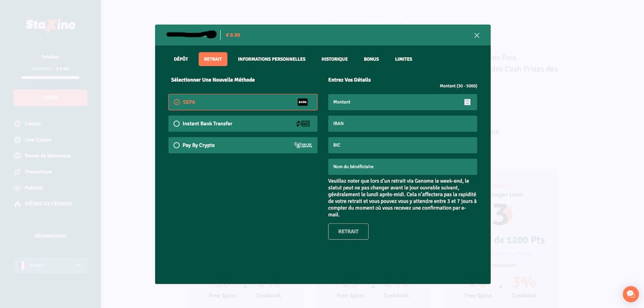Click the Pay By Crypto logo
The image size is (644, 308).
[x=303, y=145]
